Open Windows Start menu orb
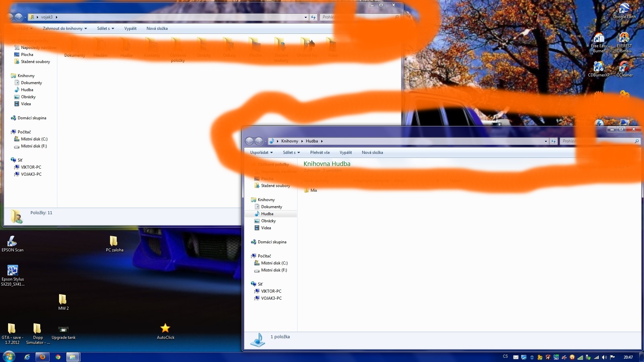Image resolution: width=644 pixels, height=362 pixels. (9, 356)
